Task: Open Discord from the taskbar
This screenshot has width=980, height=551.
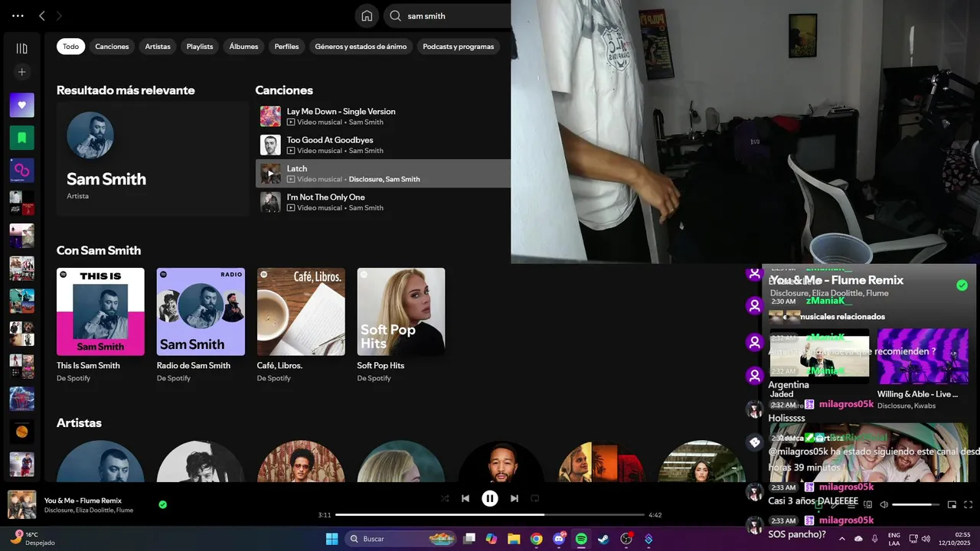Action: pos(559,539)
